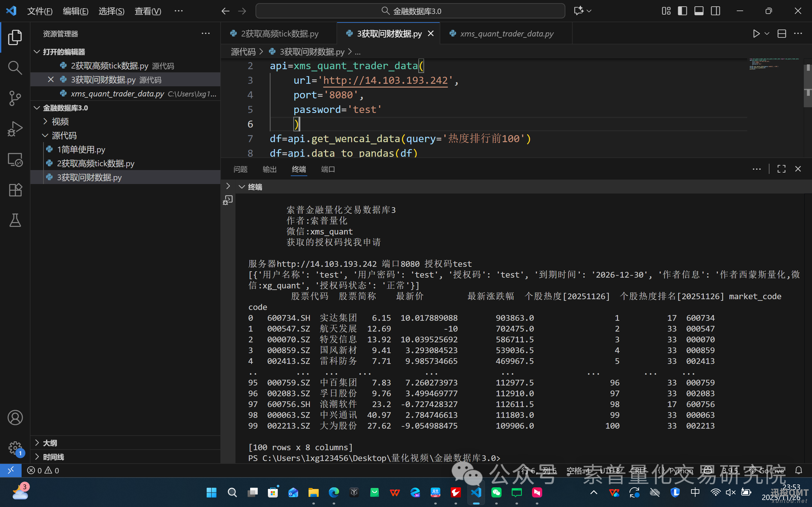Expand the 大纲 outline section

click(50, 443)
